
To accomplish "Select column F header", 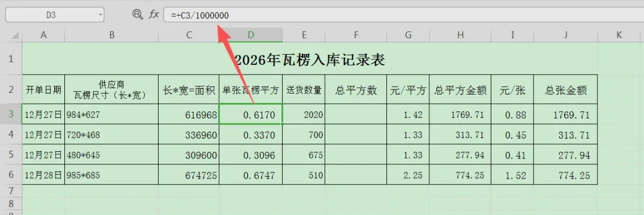I will pyautogui.click(x=356, y=35).
